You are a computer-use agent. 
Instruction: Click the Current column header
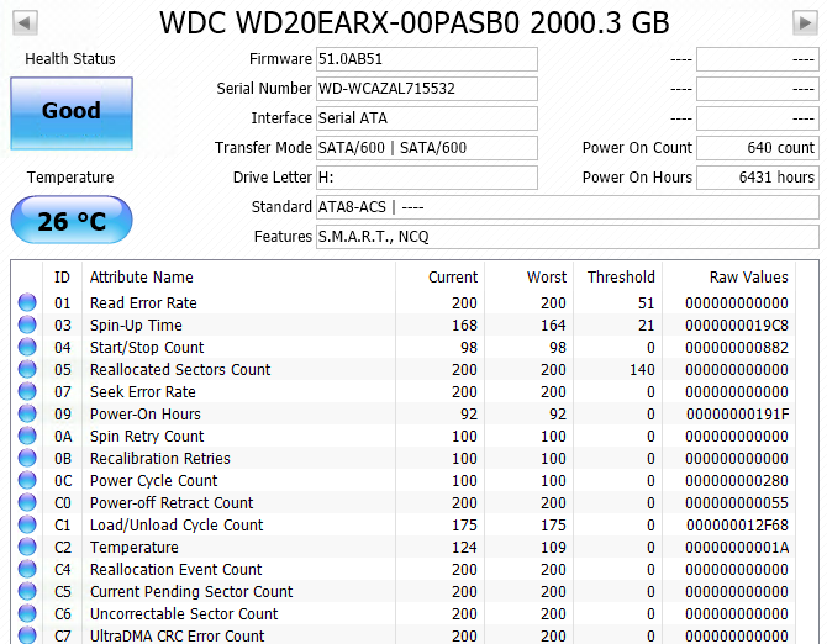pos(440,278)
